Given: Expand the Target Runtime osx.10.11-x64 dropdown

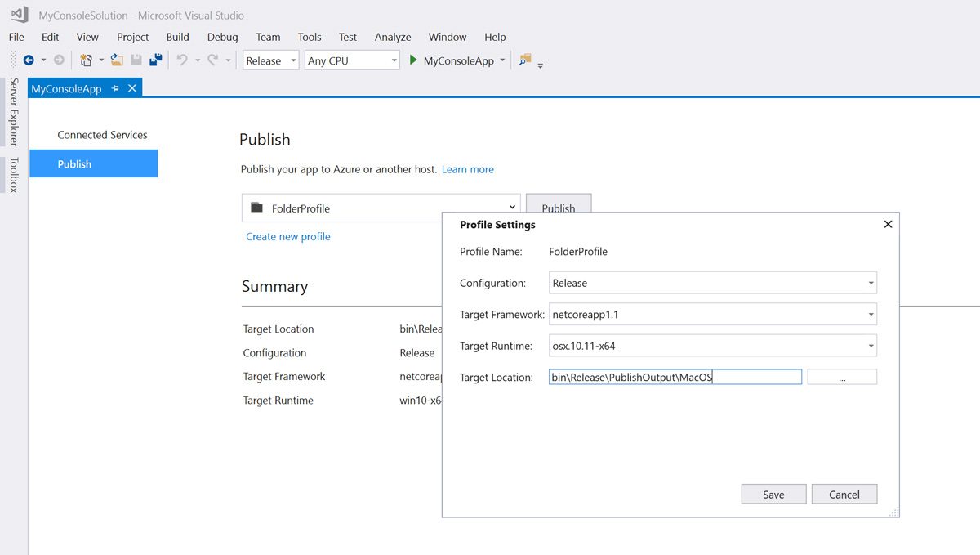Looking at the screenshot, I should click(871, 346).
